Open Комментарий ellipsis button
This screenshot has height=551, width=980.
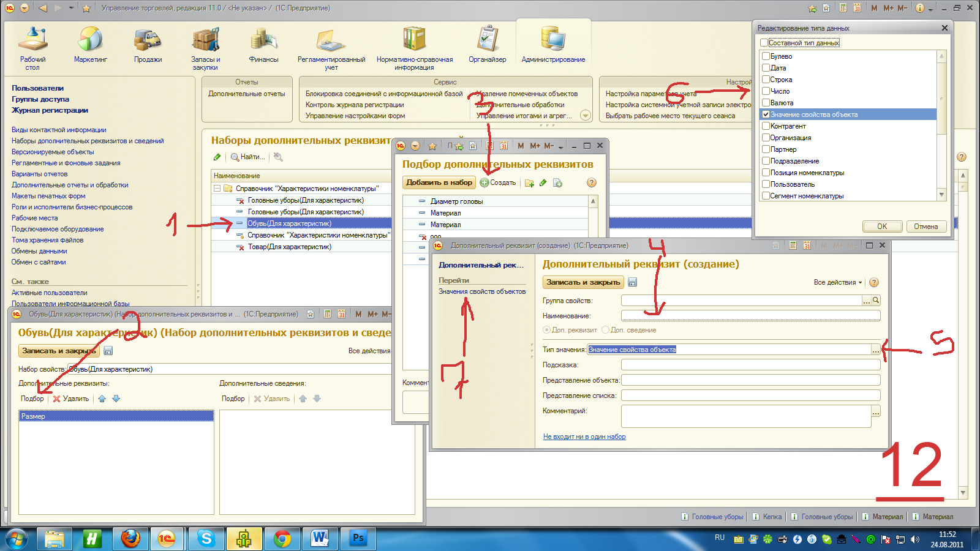click(x=876, y=411)
